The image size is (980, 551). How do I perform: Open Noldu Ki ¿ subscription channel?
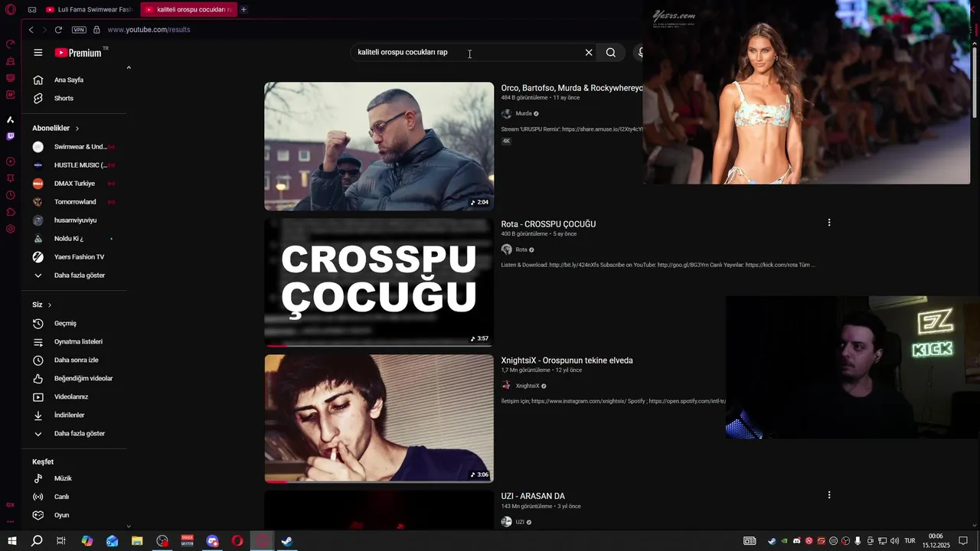click(75, 239)
